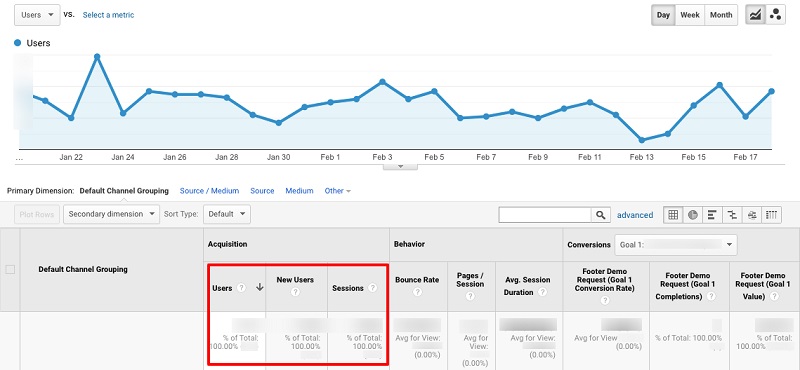Select the pivot table view icon

[x=772, y=215]
